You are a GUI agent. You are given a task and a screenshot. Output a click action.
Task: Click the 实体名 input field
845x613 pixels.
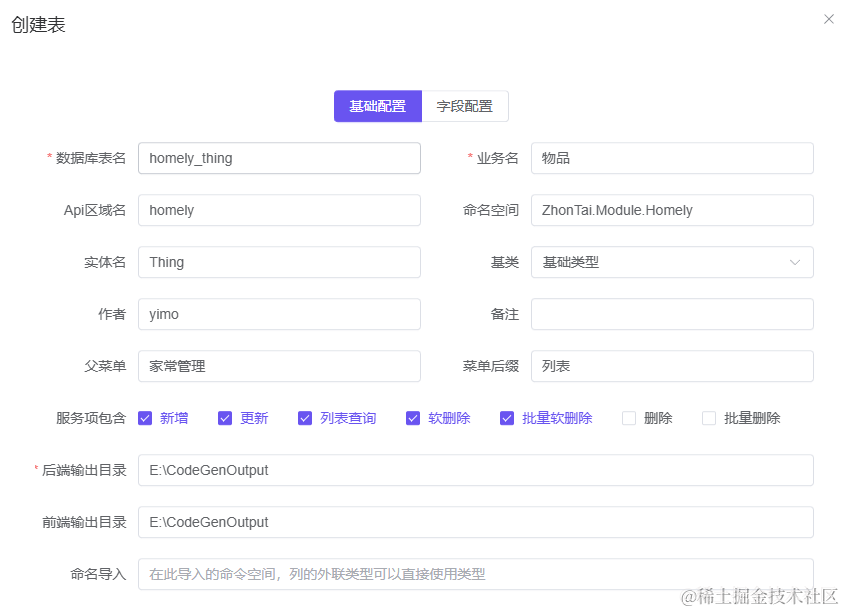[279, 262]
